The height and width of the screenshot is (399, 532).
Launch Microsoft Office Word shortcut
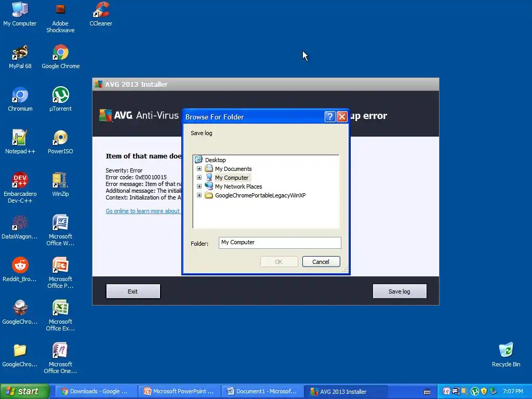click(60, 230)
